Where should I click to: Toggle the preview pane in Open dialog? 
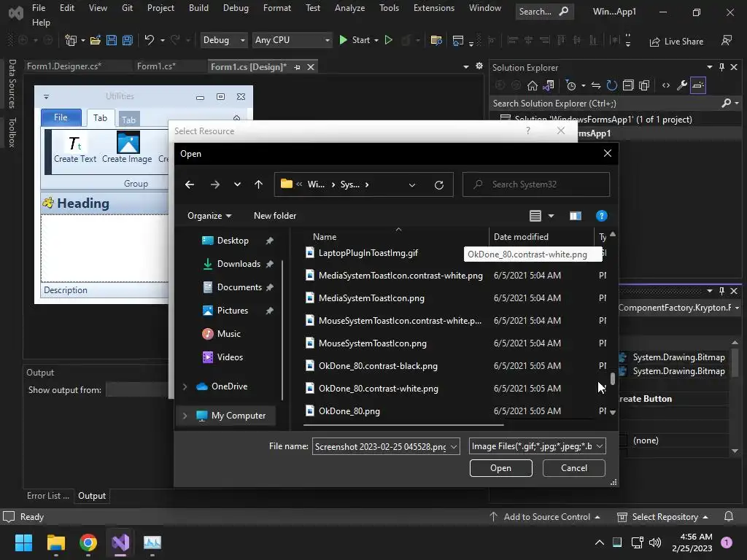click(575, 216)
